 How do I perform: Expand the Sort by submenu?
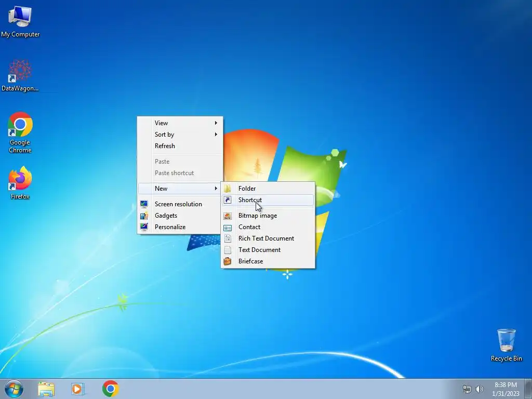(180, 135)
